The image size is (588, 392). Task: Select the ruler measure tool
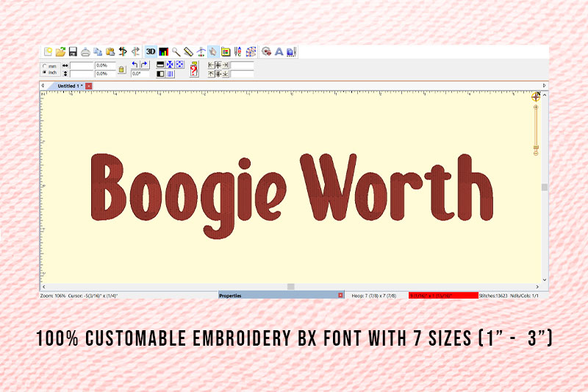[188, 51]
